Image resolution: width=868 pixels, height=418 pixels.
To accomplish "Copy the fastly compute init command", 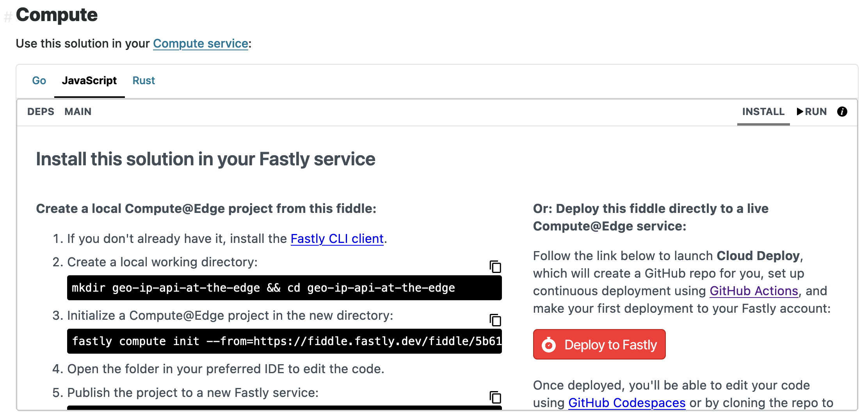I will [x=495, y=321].
